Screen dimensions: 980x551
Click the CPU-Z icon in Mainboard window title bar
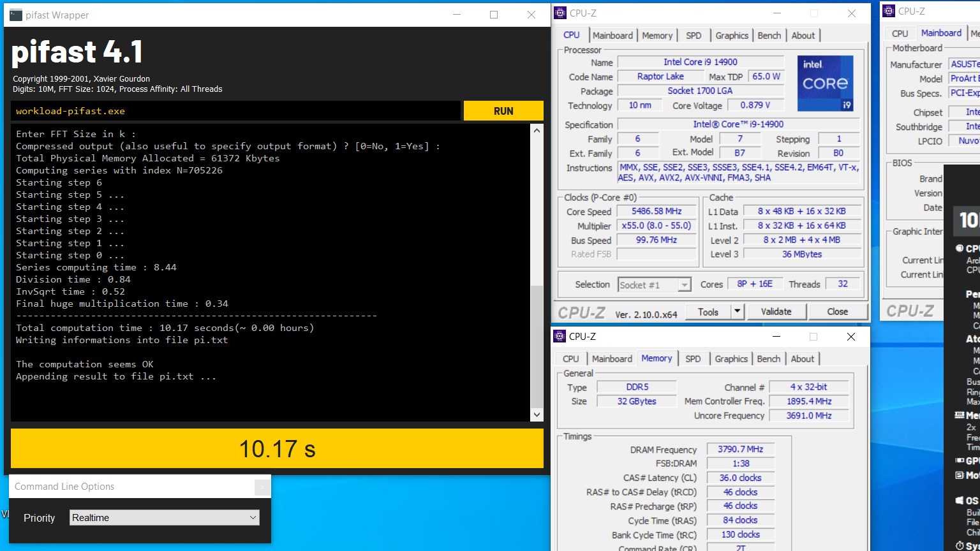889,11
